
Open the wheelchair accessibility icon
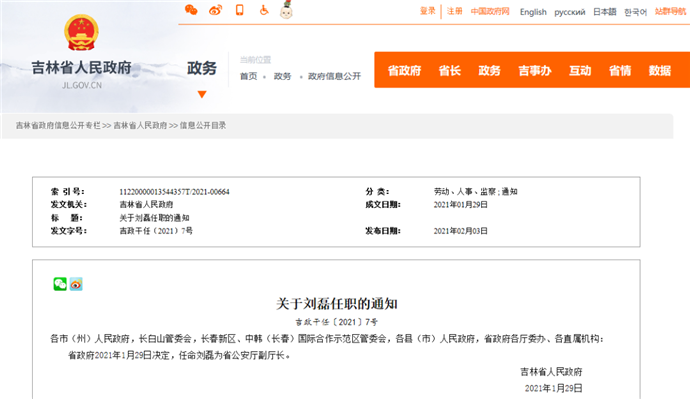(x=264, y=10)
